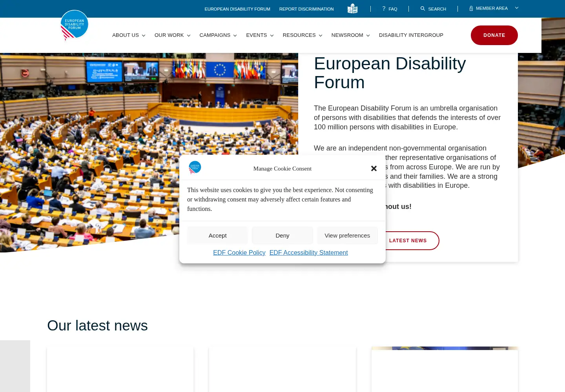Click the Search label in top bar
The image size is (565, 392).
coord(437,9)
